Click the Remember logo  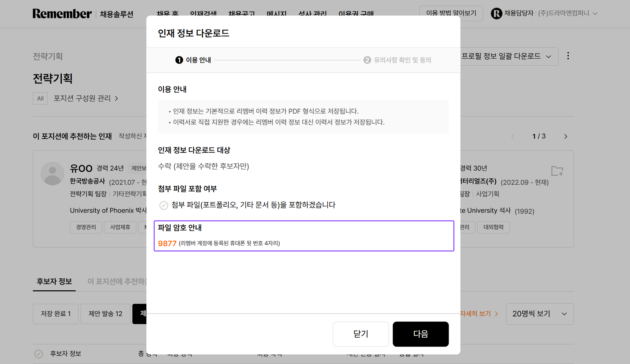coord(62,14)
